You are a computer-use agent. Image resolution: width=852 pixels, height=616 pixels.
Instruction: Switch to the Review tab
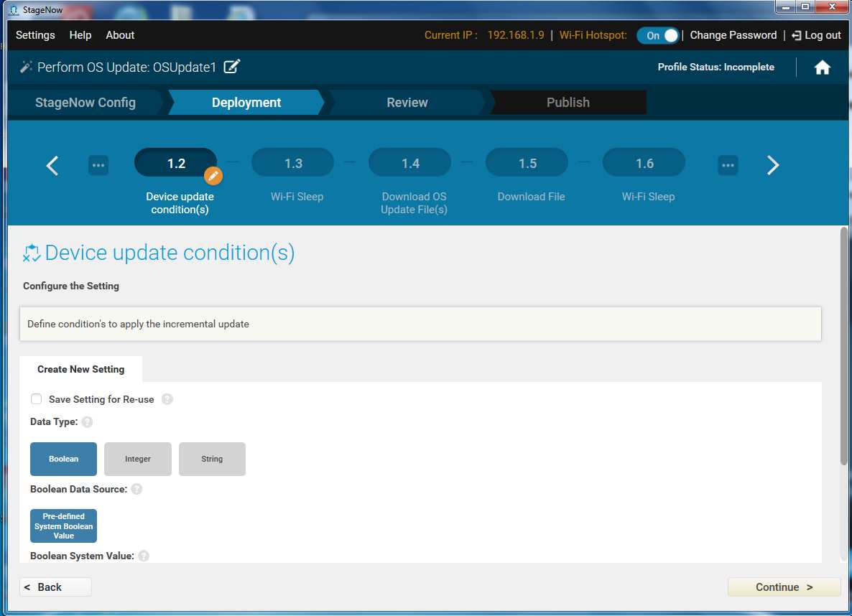point(407,103)
